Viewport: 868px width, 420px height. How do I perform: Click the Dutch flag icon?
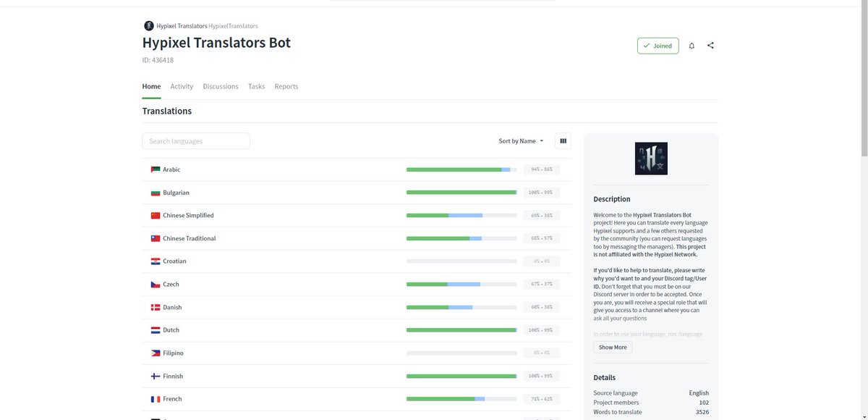[x=156, y=330]
